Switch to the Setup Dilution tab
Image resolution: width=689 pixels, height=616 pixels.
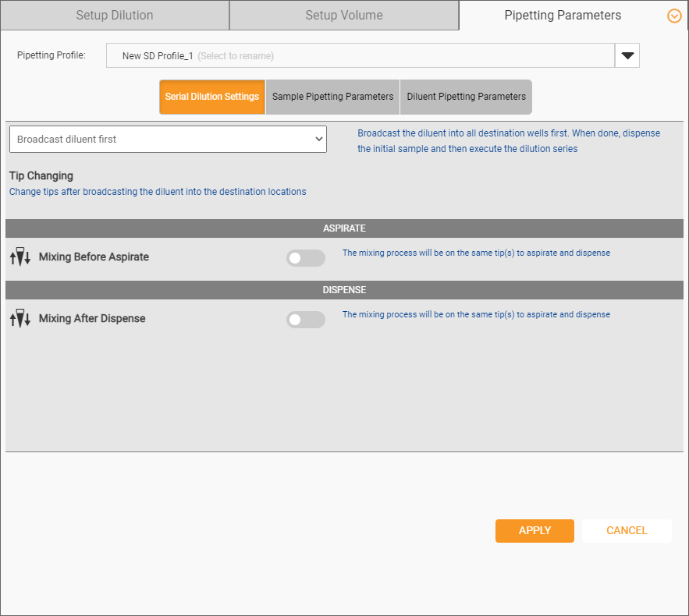tap(115, 16)
